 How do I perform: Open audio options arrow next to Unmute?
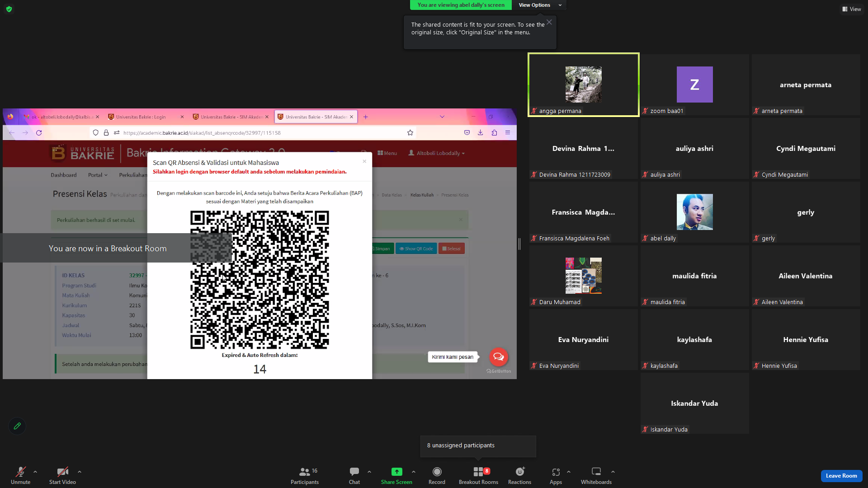(x=35, y=472)
